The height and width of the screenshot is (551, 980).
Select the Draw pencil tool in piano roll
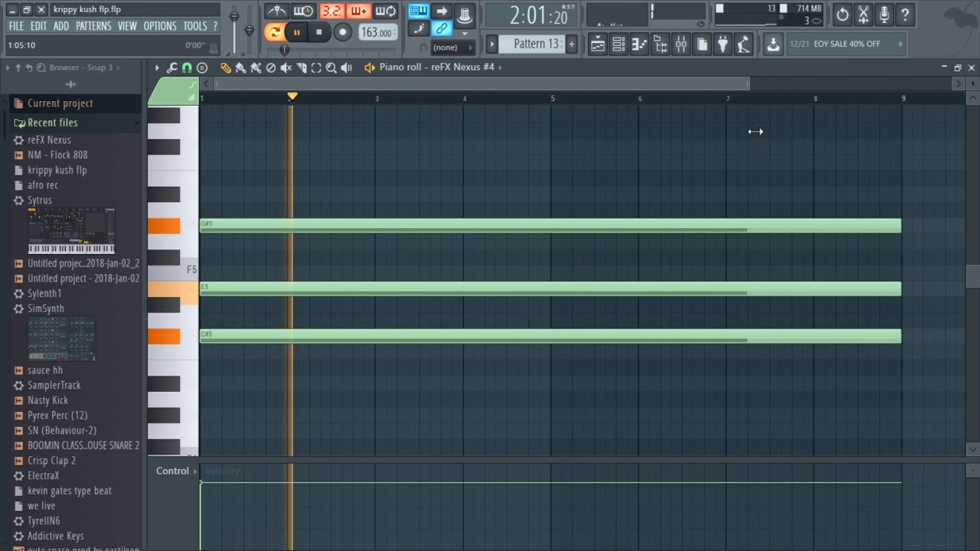pyautogui.click(x=226, y=67)
